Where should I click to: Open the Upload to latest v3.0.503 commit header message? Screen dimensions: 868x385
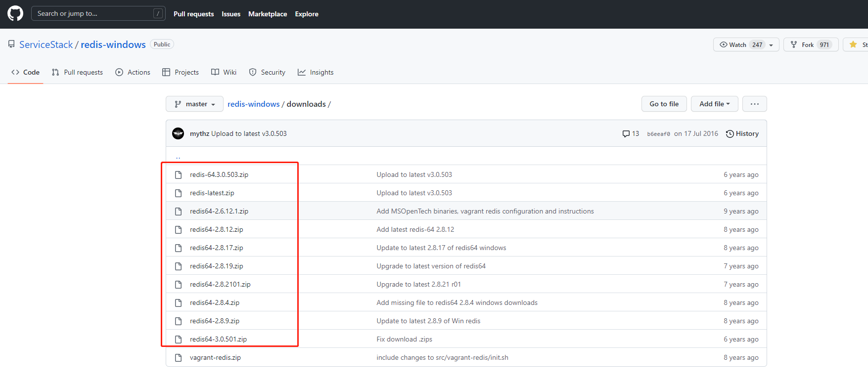(x=249, y=133)
